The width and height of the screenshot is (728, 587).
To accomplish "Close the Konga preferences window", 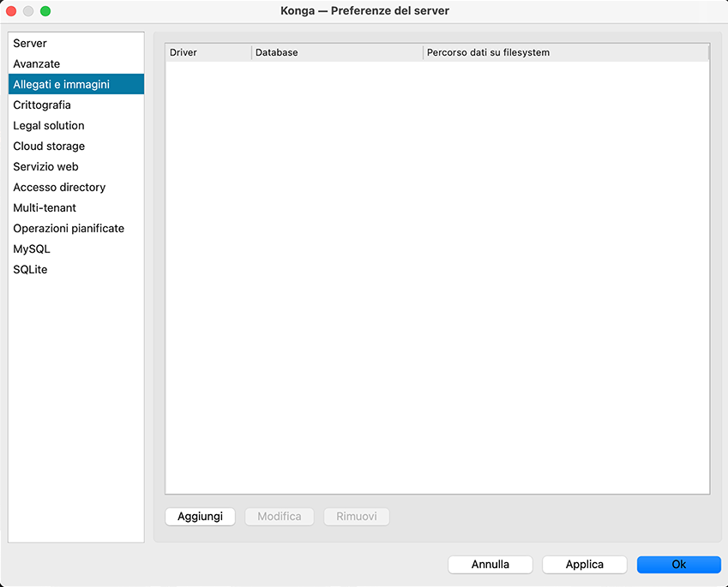I will (12, 11).
